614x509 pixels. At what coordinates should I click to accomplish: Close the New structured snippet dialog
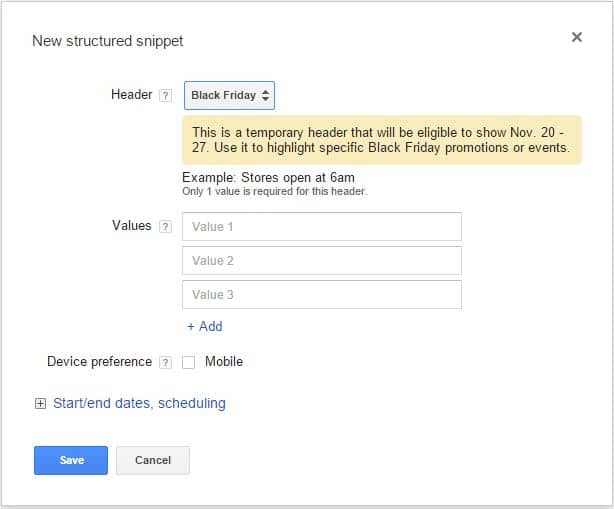click(x=576, y=37)
